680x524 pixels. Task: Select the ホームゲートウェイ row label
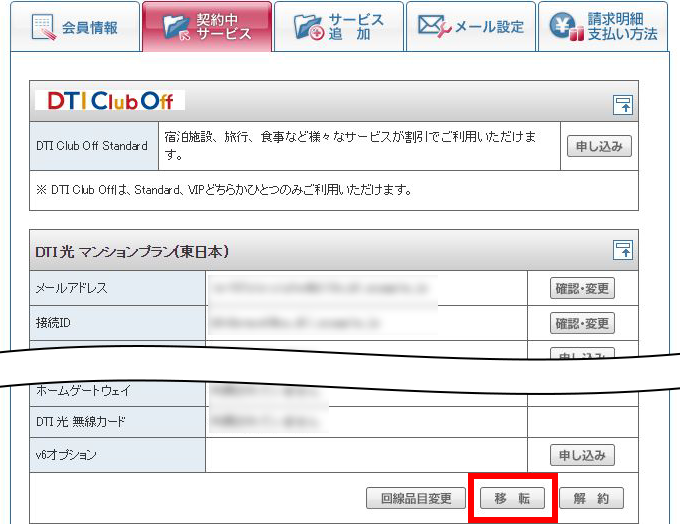(118, 393)
